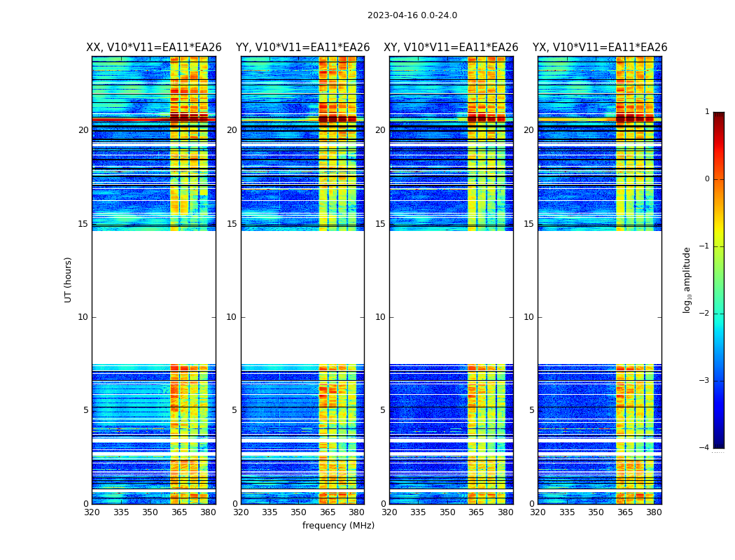This screenshot has width=735, height=560.
Task: Click the frequency (MHz) x-axis label
Action: tap(338, 526)
